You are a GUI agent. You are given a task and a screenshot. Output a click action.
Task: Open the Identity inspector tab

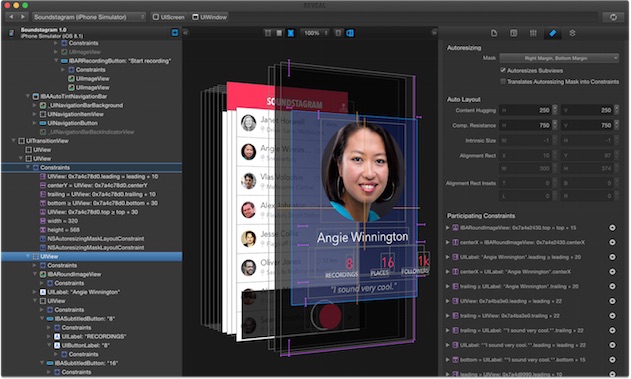513,33
